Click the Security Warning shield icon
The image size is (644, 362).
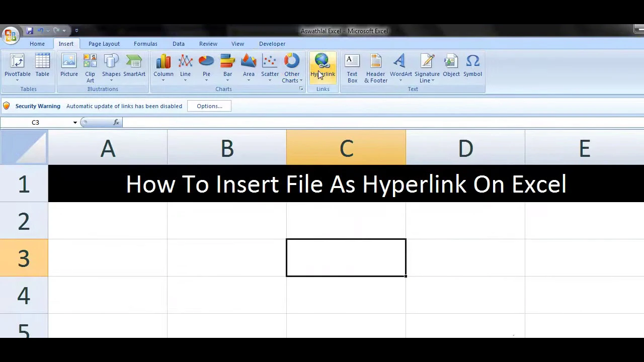(6, 106)
